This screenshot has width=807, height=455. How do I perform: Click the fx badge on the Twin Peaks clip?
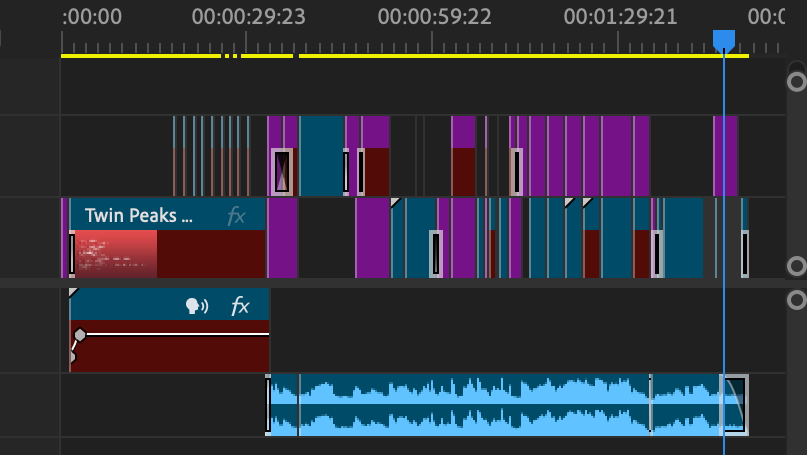pos(236,216)
